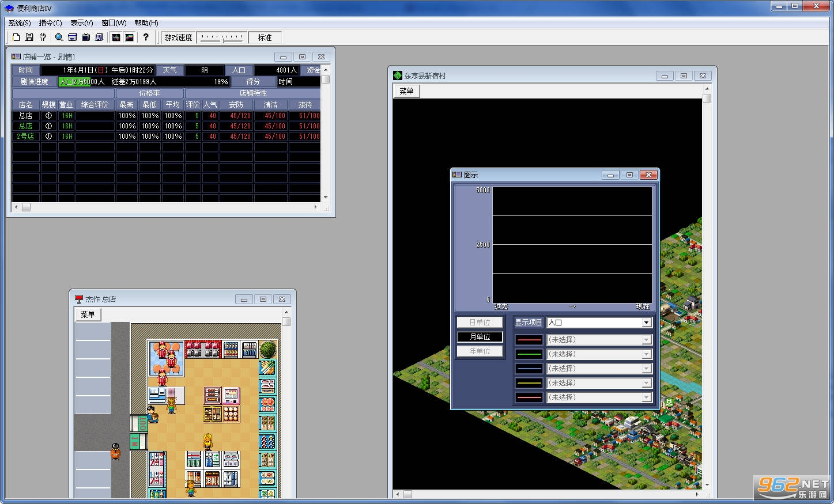Select the 月单位 time unit option
This screenshot has height=504, width=834.
pos(480,337)
